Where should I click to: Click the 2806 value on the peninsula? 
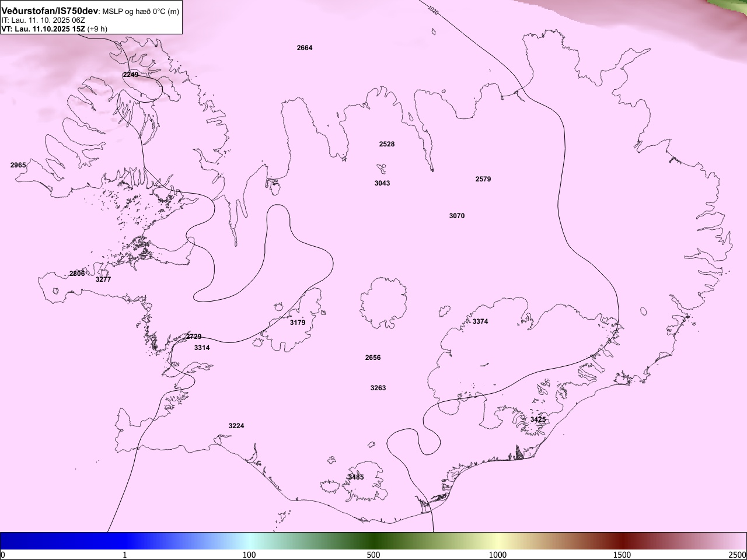pyautogui.click(x=77, y=274)
